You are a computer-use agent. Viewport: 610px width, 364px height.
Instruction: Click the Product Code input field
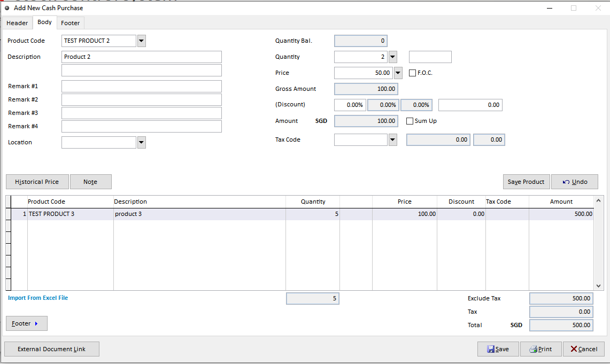click(x=99, y=41)
